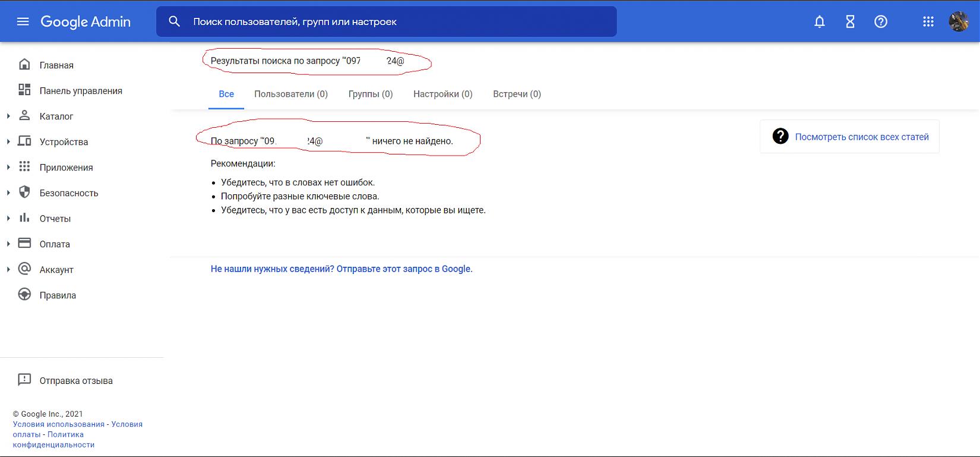This screenshot has width=980, height=457.
Task: Expand the Каталог section
Action: 8,116
